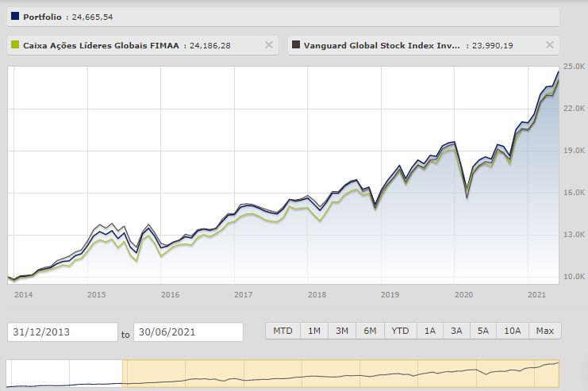Image resolution: width=588 pixels, height=391 pixels.
Task: Select the 5A time range
Action: pyautogui.click(x=484, y=331)
